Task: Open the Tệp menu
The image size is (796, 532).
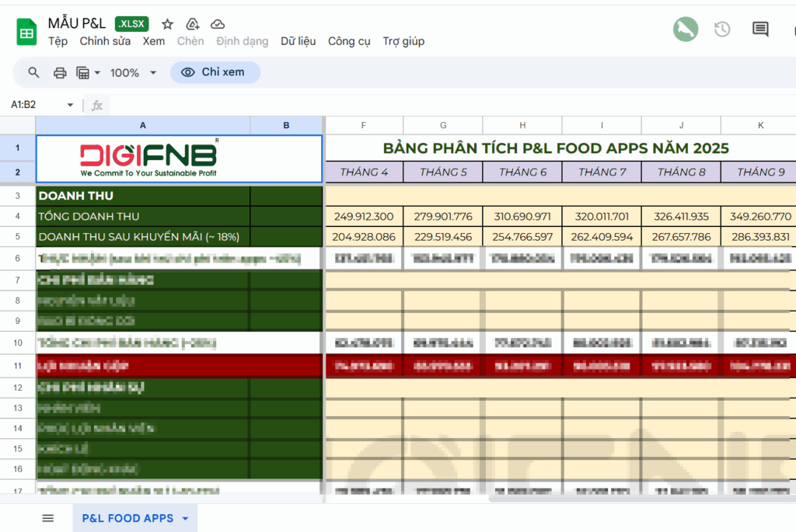Action: tap(58, 41)
